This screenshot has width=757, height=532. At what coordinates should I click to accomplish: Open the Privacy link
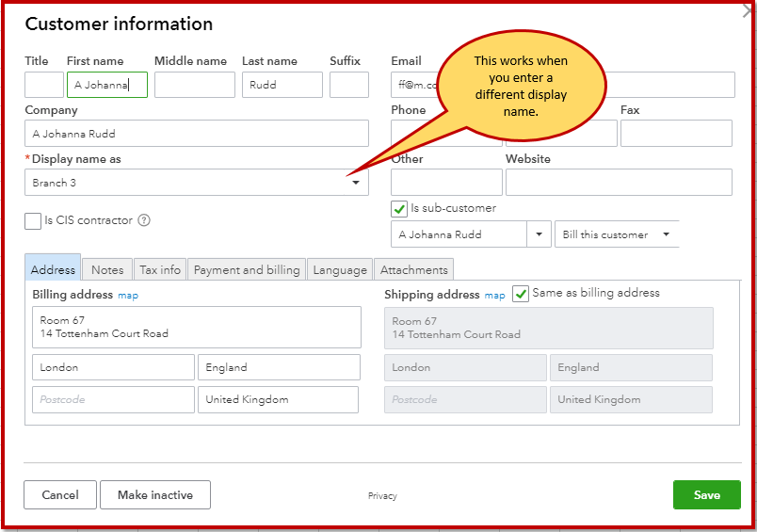(x=382, y=496)
